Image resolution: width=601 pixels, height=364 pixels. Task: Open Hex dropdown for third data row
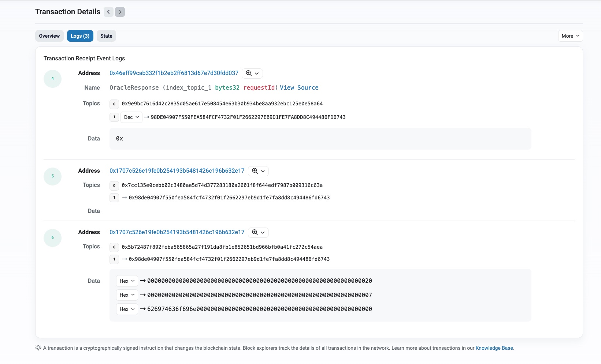pyautogui.click(x=127, y=309)
